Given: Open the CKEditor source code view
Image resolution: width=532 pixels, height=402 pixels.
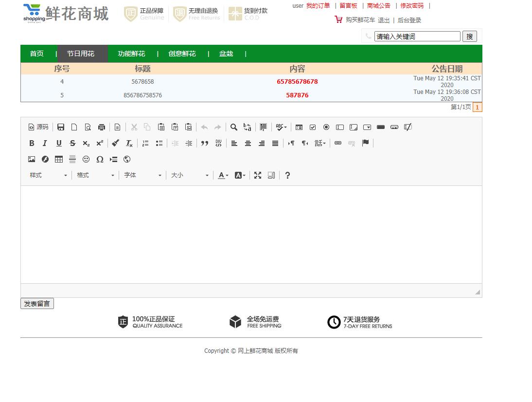Looking at the screenshot, I should [38, 127].
